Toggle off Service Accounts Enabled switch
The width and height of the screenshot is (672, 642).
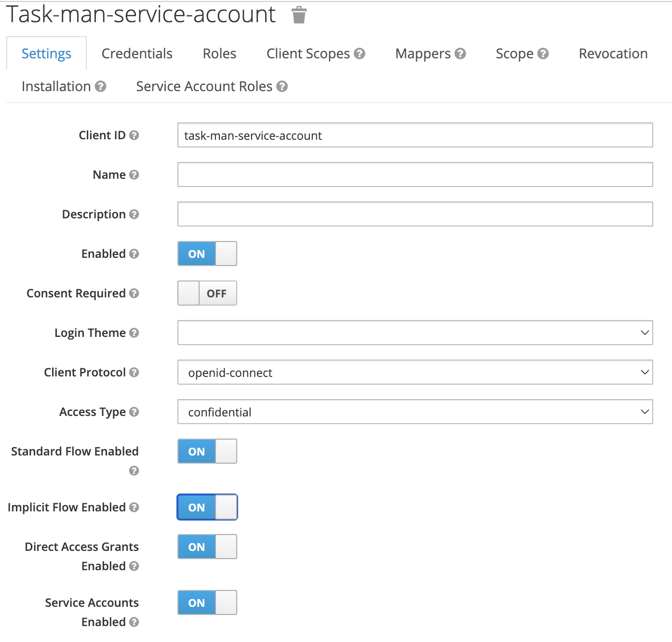point(207,603)
